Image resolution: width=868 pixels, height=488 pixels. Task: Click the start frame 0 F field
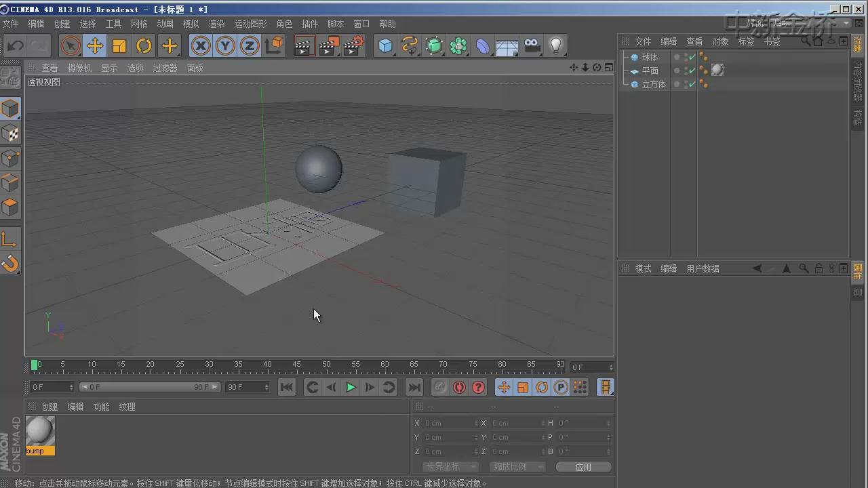coord(52,387)
